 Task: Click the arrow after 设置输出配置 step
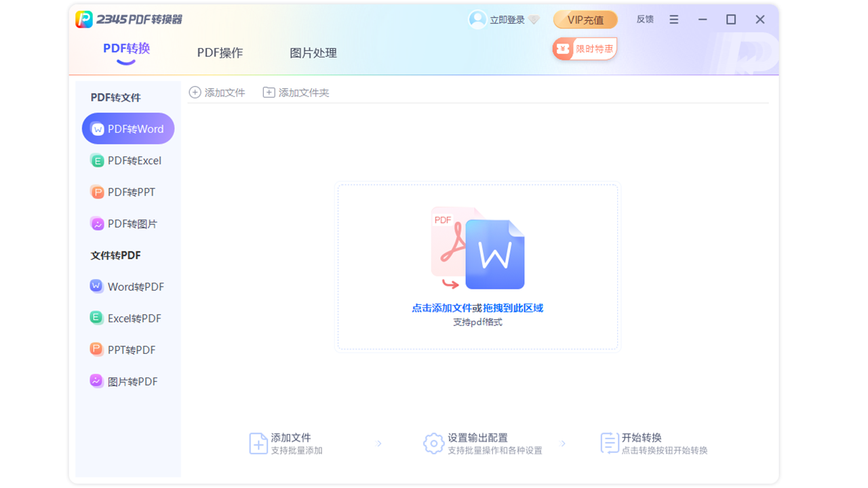[564, 444]
